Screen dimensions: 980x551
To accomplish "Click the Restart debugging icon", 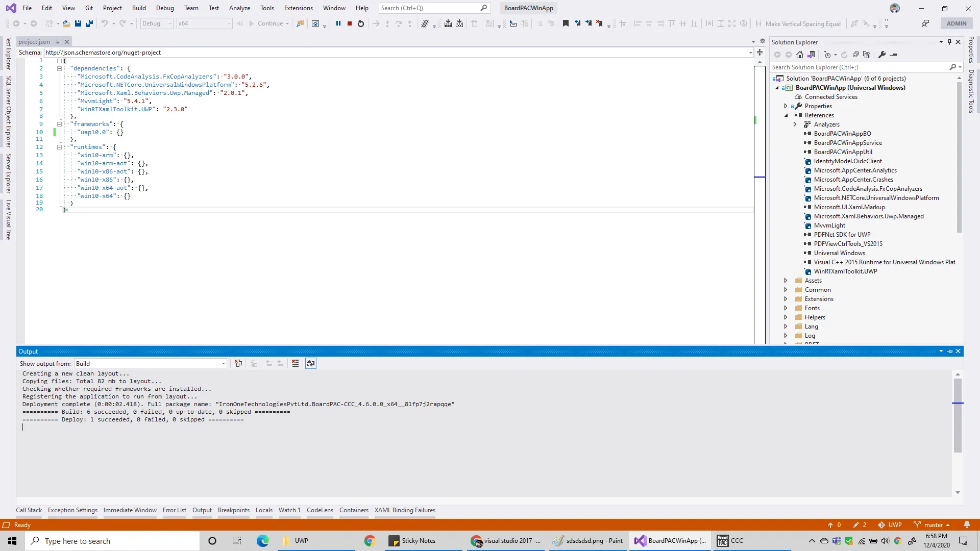I will pyautogui.click(x=361, y=23).
